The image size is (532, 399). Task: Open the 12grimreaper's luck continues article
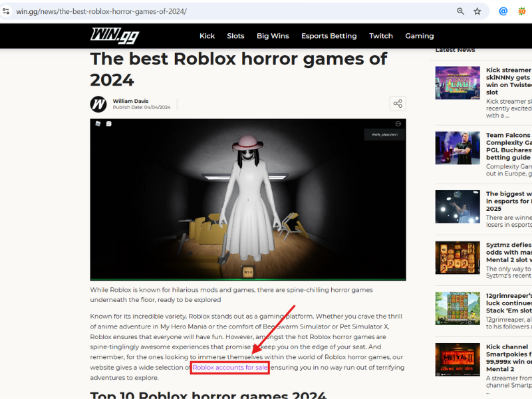[509, 303]
